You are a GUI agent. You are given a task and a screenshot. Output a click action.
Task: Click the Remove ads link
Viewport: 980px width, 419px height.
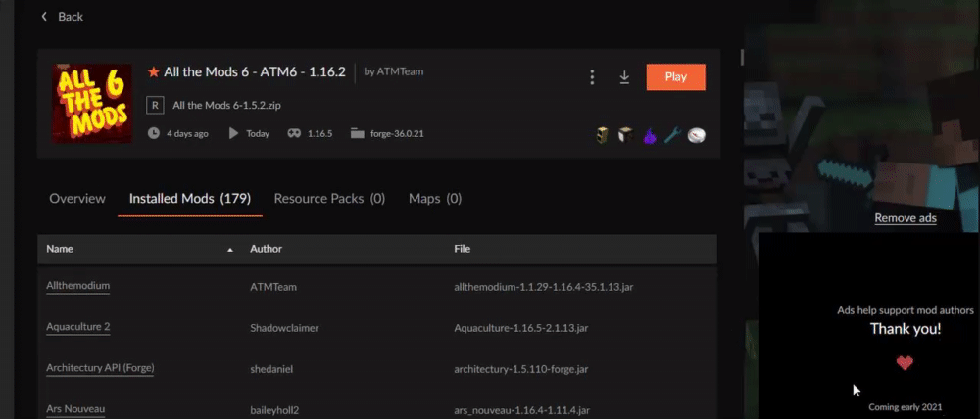click(905, 218)
